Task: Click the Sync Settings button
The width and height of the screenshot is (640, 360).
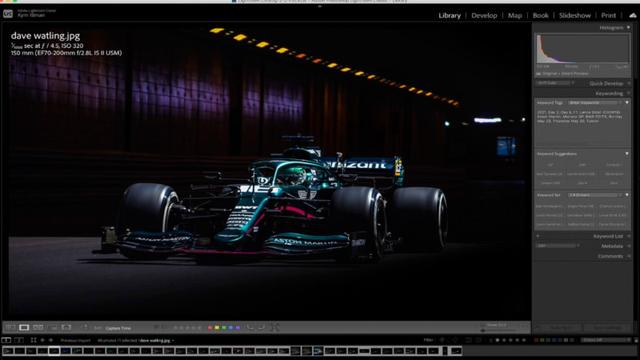Action: tap(608, 327)
